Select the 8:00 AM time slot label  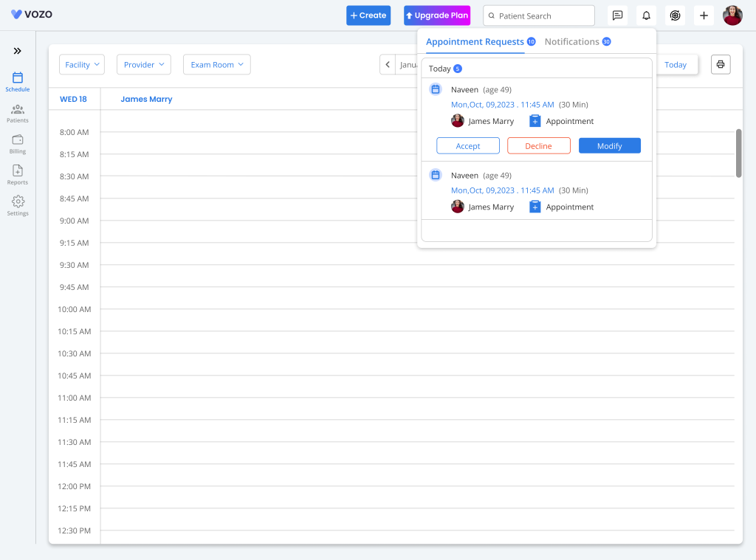tap(75, 133)
